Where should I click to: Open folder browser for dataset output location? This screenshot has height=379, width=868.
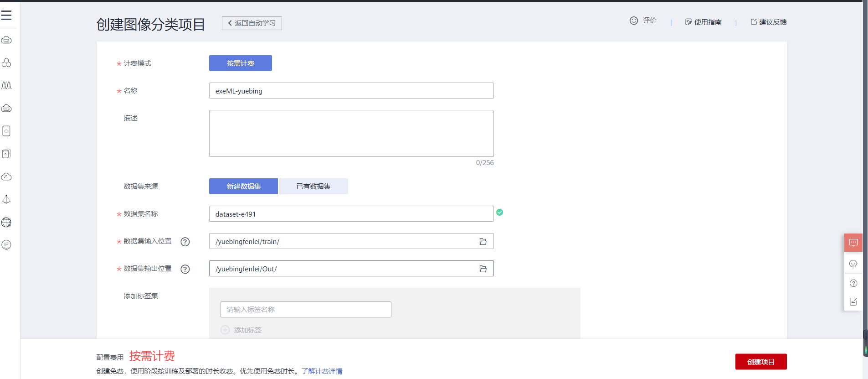(x=483, y=269)
